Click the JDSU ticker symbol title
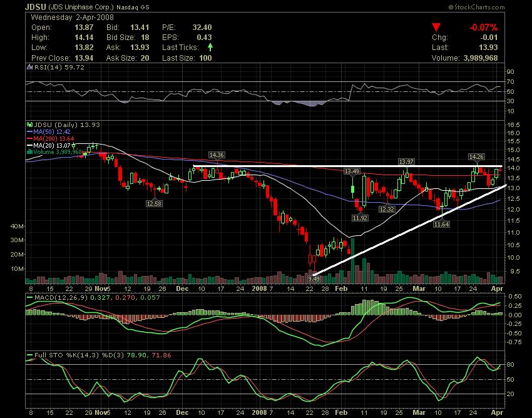The width and height of the screenshot is (532, 418). 36,7
